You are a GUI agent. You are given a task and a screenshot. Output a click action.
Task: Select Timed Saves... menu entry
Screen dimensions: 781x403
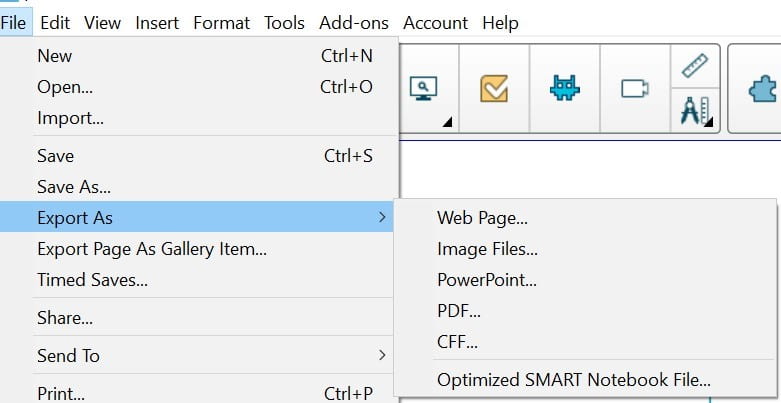tap(92, 280)
